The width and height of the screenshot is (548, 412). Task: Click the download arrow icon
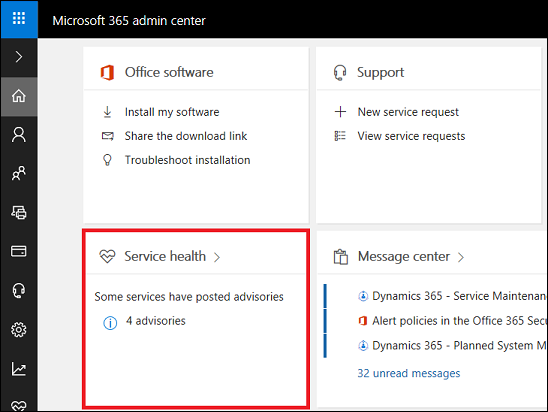[x=107, y=112]
